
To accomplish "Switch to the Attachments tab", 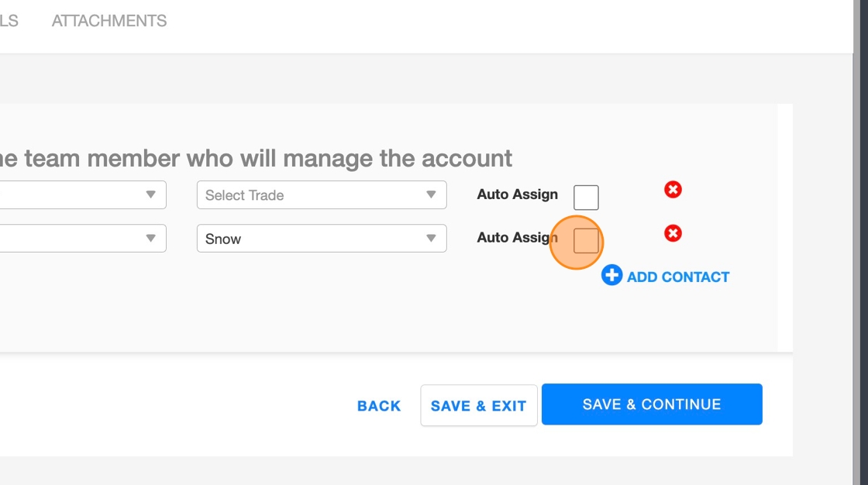I will tap(109, 21).
